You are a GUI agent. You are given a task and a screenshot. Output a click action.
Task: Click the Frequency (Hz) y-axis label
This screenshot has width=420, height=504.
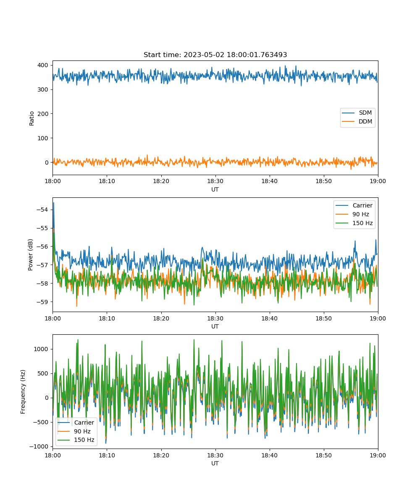[23, 391]
